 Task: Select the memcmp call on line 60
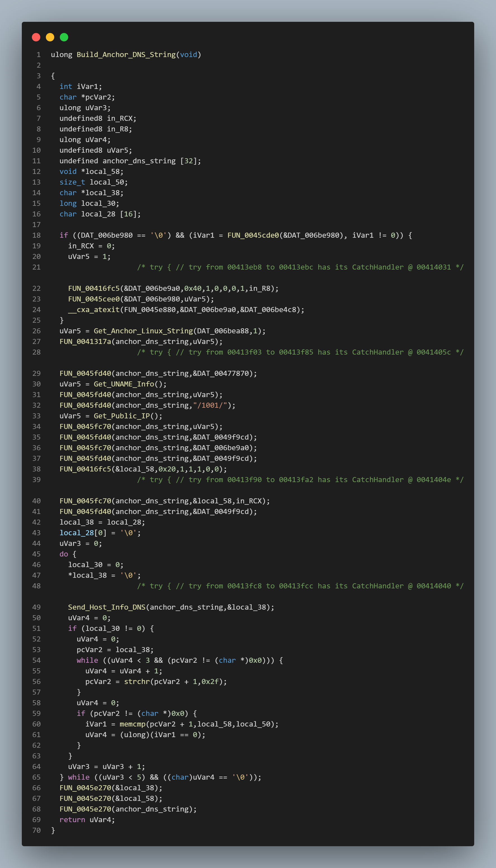pyautogui.click(x=133, y=724)
